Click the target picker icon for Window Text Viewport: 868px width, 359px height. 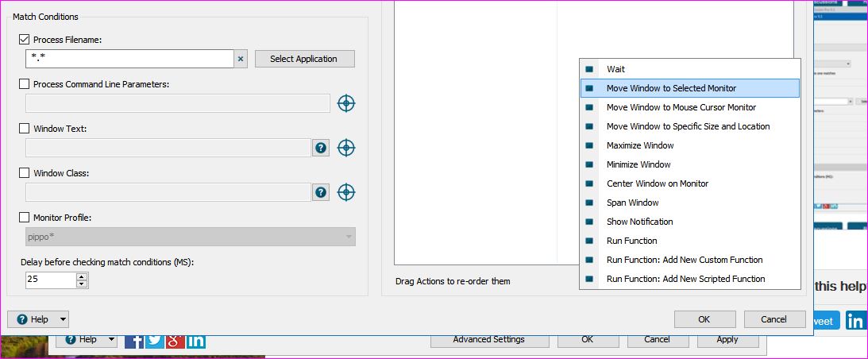[x=345, y=148]
